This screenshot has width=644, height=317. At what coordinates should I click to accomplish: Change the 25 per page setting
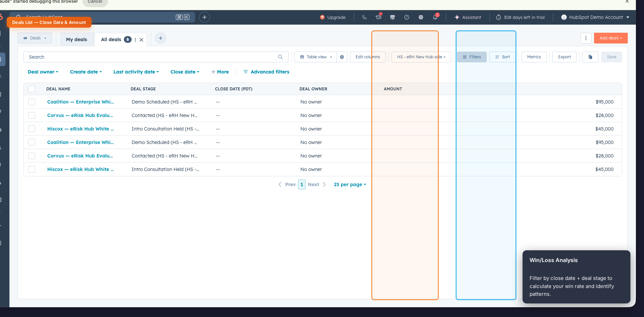(350, 184)
